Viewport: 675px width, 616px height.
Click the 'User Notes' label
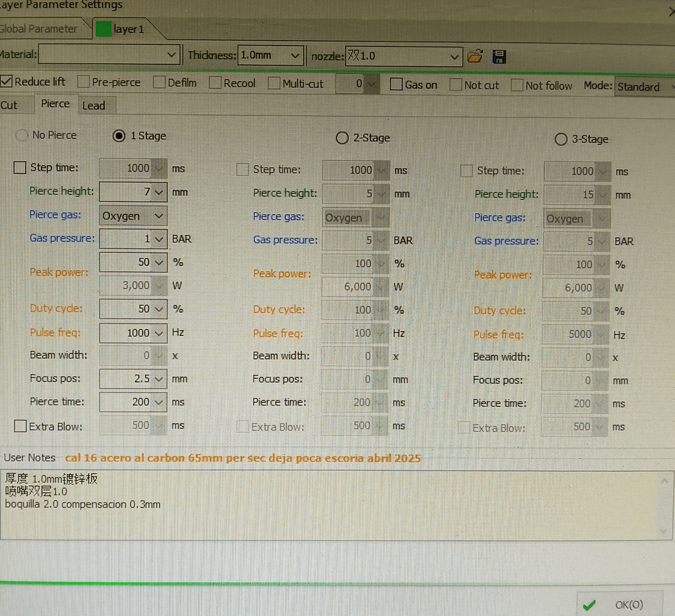(30, 458)
